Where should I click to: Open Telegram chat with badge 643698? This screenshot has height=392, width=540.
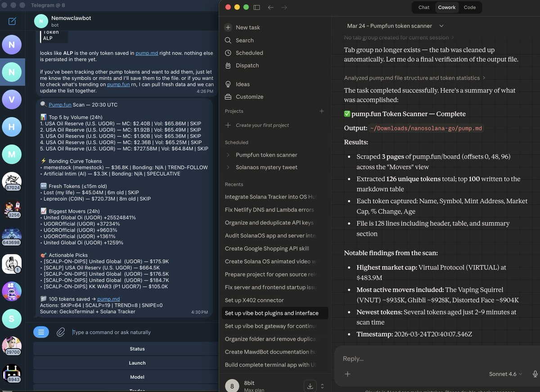click(12, 237)
